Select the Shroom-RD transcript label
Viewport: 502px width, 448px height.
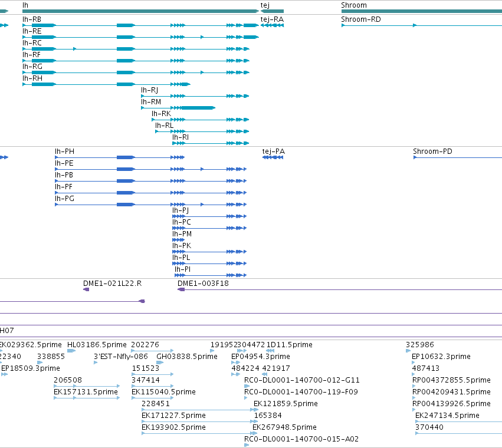pyautogui.click(x=361, y=19)
